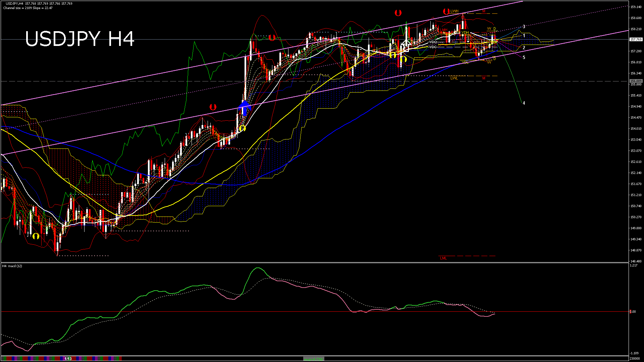644x362 pixels.
Task: Click the yellow up arrow below the blue arrow
Action: point(242,128)
